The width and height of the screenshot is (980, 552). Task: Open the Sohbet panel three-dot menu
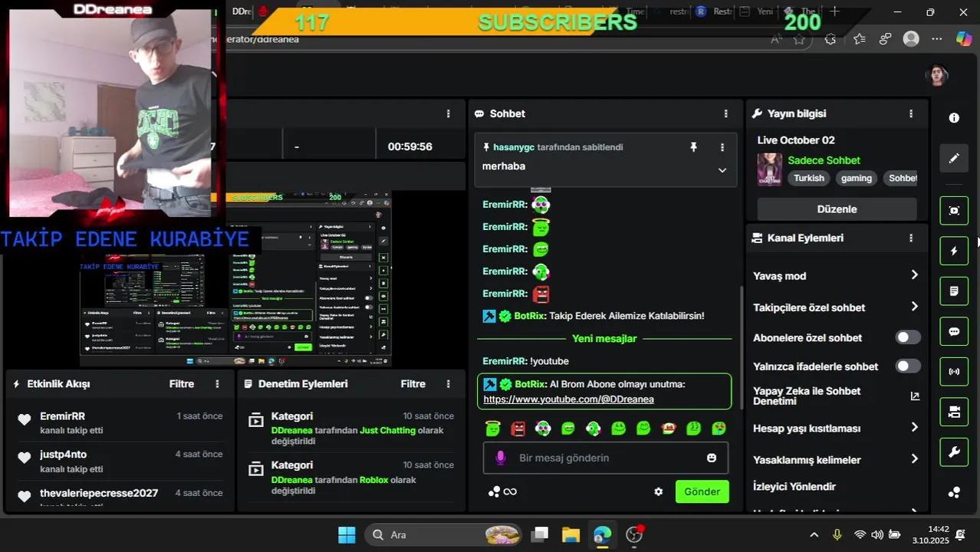726,113
